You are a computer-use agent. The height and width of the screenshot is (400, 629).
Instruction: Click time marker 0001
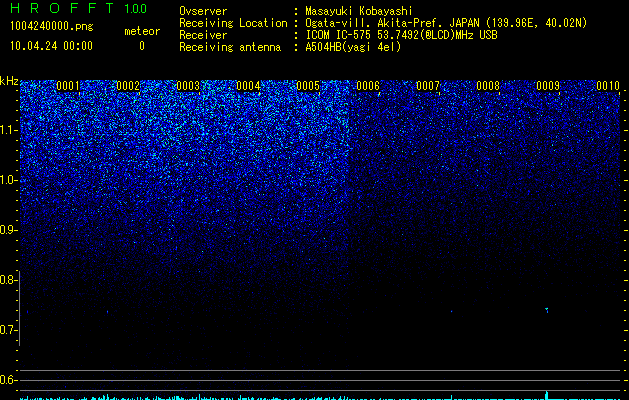(68, 86)
